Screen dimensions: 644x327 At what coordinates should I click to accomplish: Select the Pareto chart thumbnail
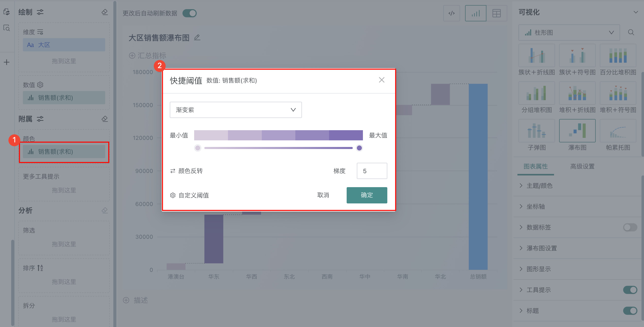618,131
